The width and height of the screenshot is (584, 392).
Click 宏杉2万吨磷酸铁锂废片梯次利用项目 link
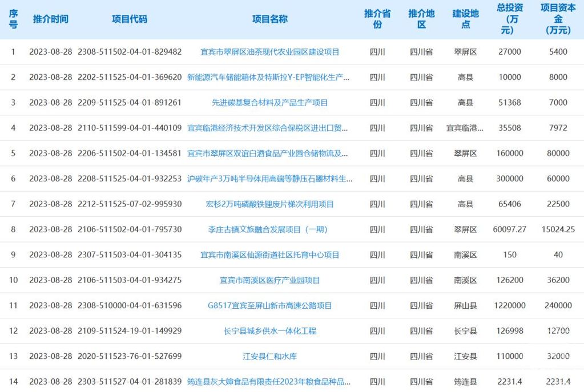pos(269,204)
